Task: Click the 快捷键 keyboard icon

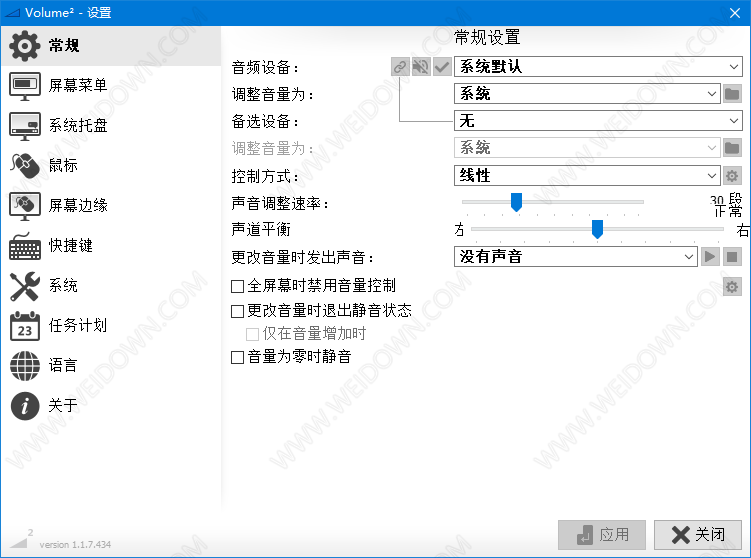Action: click(x=25, y=246)
